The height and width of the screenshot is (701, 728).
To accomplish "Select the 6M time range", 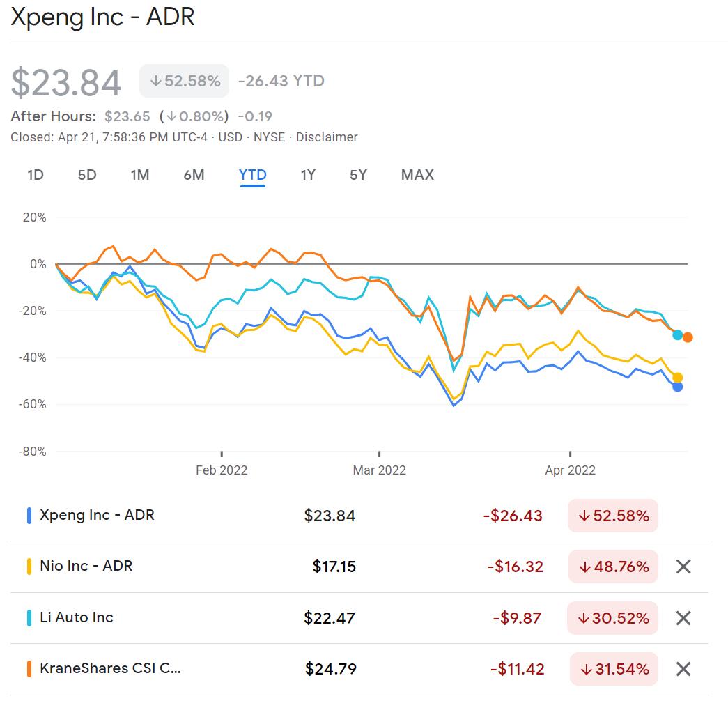I will tap(194, 175).
